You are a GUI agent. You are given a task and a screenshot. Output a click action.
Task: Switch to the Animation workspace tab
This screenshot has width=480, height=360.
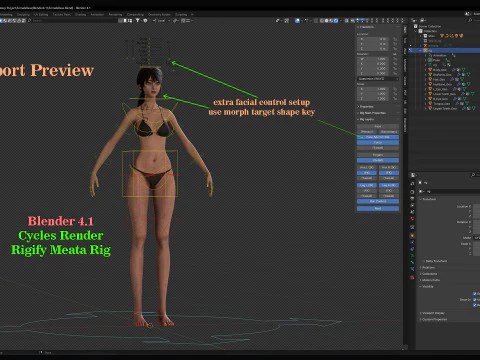coord(97,14)
